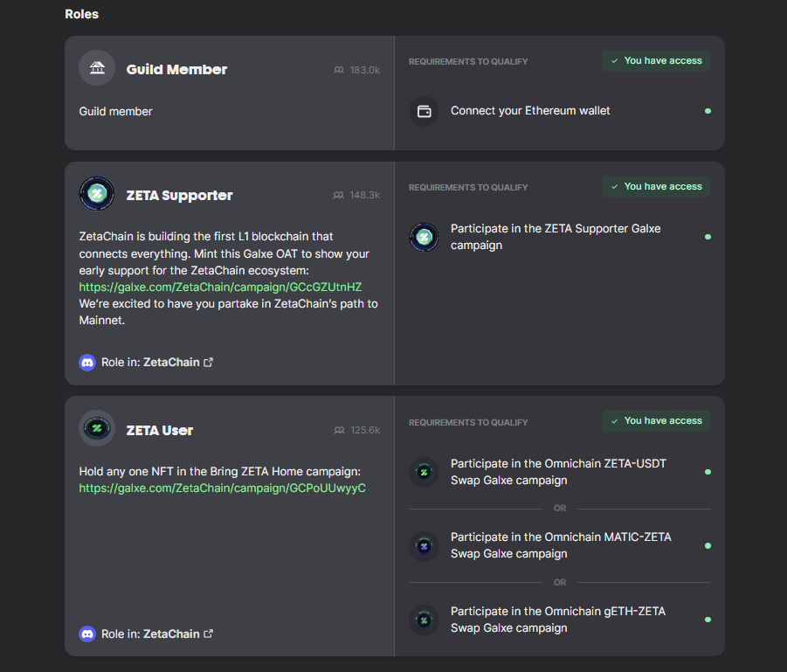Click Requirements to Qualify label in Guild Member card
Image resolution: width=787 pixels, height=672 pixels.
(x=468, y=62)
